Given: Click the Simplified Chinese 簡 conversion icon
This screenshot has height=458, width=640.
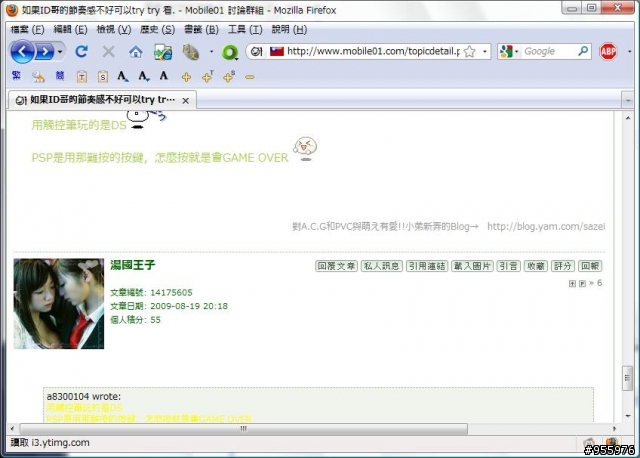Looking at the screenshot, I should click(60, 76).
